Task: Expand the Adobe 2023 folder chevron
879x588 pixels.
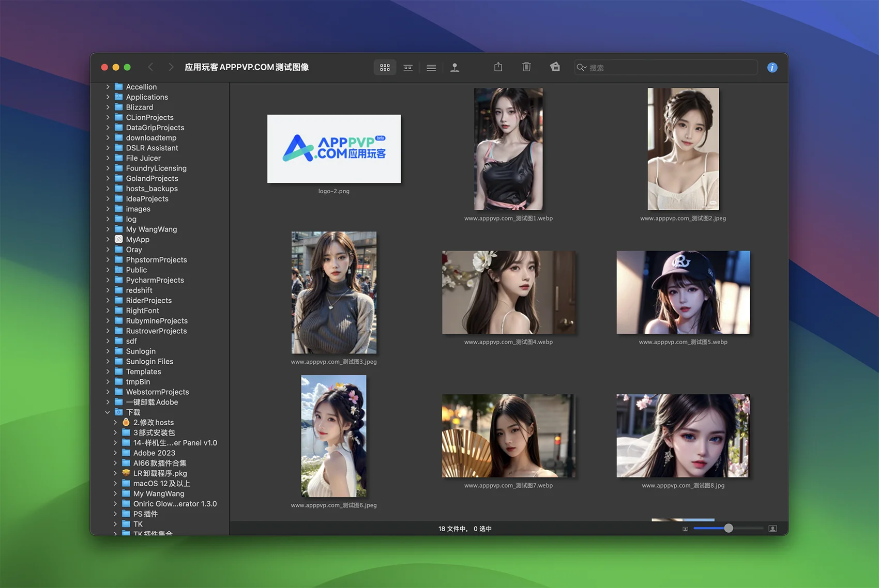Action: 115,453
